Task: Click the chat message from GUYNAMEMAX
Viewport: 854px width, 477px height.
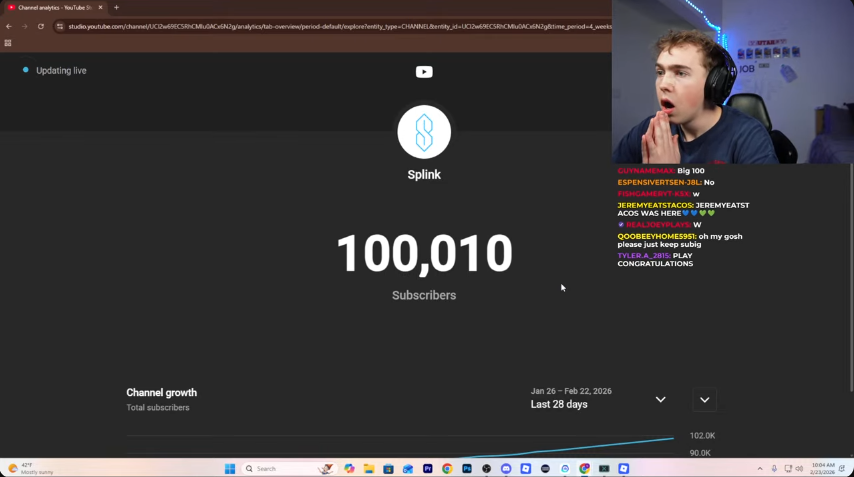Action: (661, 171)
